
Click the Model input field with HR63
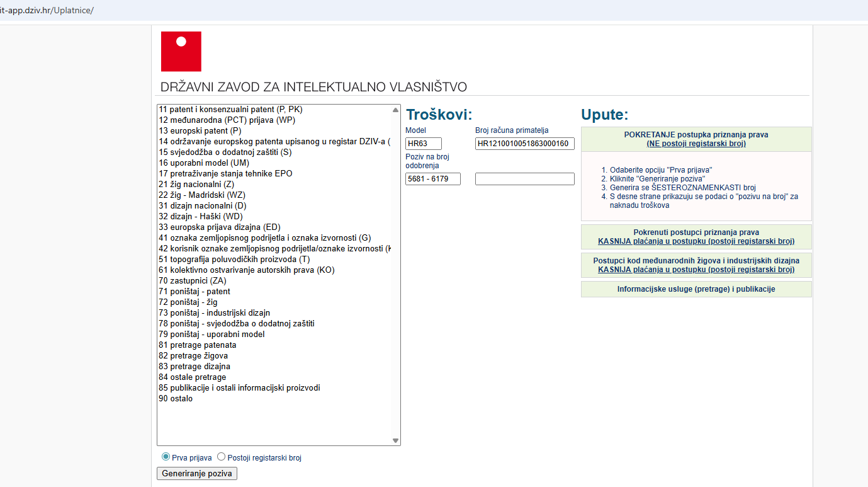pos(424,144)
